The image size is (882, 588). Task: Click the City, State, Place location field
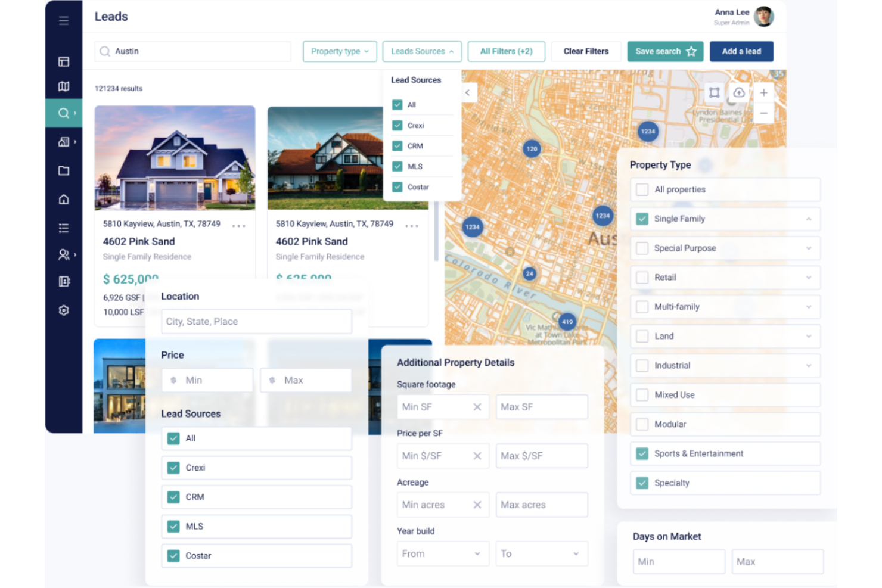point(256,321)
